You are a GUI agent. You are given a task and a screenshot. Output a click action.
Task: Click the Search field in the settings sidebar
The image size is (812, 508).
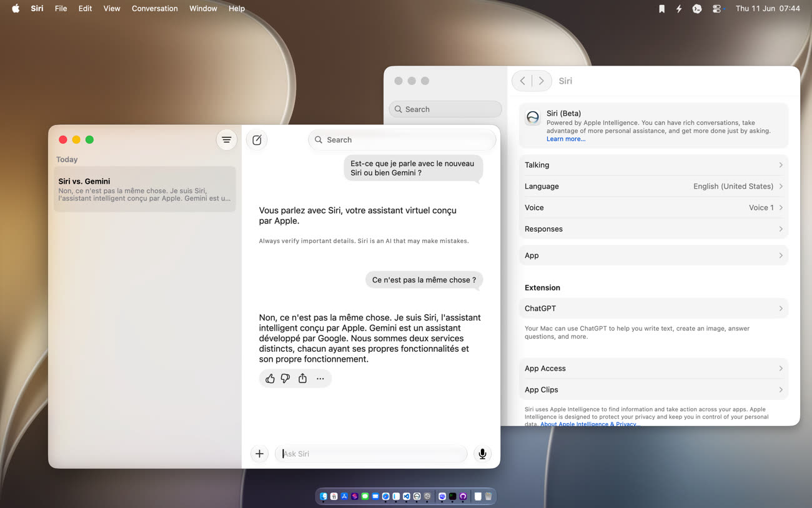click(445, 109)
